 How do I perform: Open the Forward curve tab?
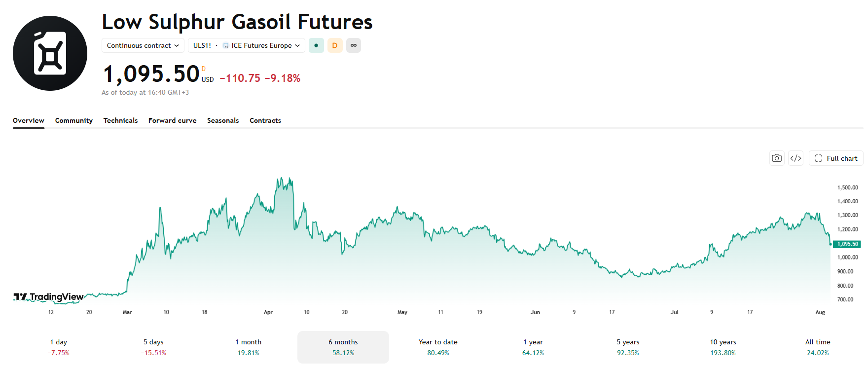(172, 120)
